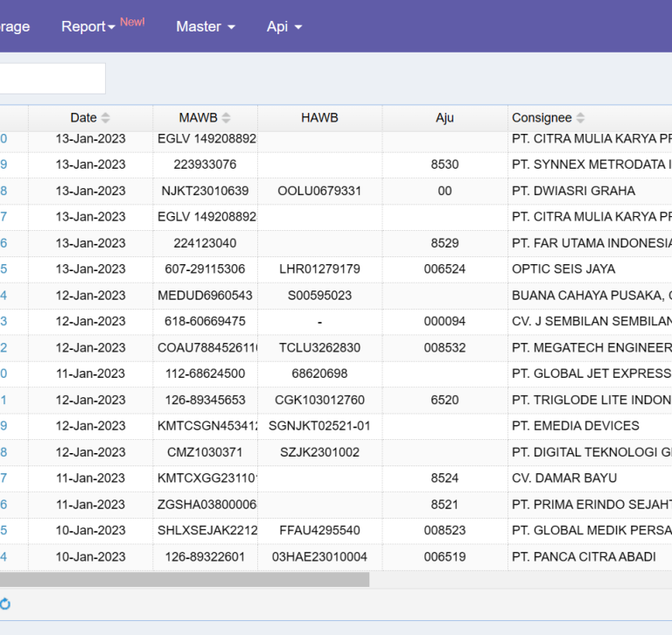This screenshot has height=635, width=672.
Task: Select consignee PT. MEGATECH ENGINEER
Action: 591,347
